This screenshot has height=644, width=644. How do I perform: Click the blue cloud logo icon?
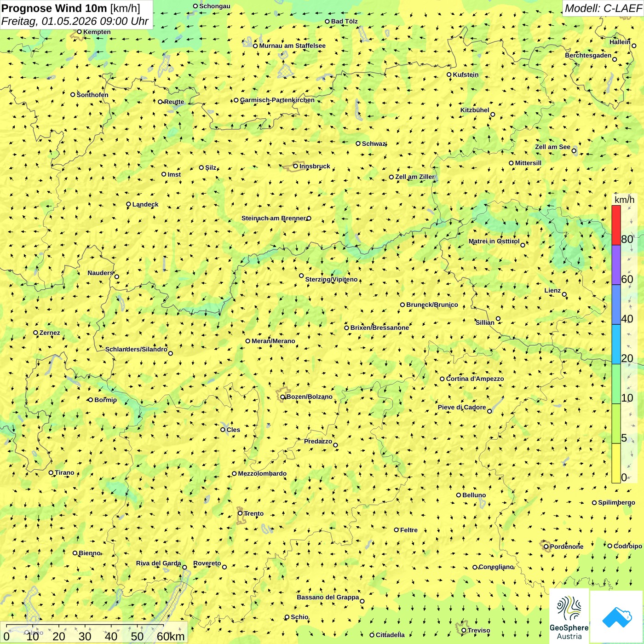pos(617,617)
